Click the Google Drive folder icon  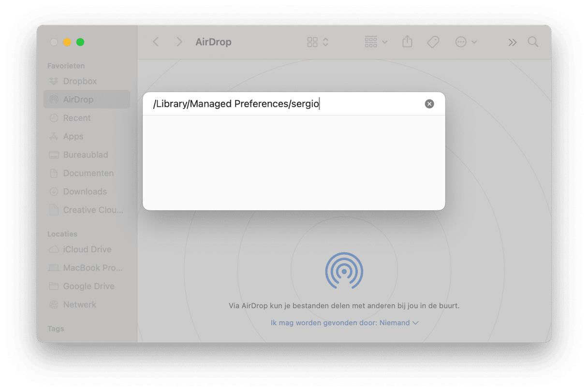coord(54,286)
